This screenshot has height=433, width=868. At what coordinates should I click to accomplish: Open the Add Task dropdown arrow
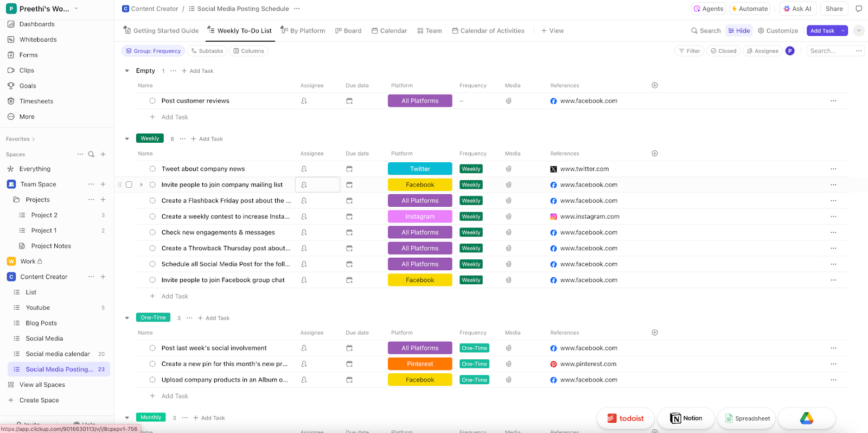pos(843,31)
